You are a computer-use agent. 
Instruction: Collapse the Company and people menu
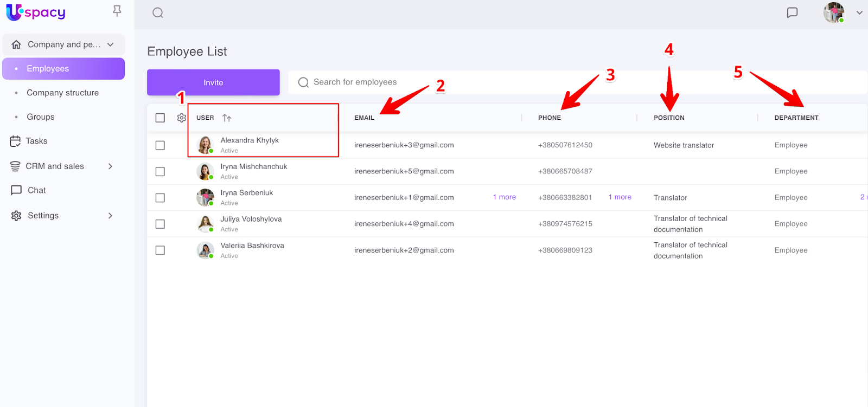111,44
